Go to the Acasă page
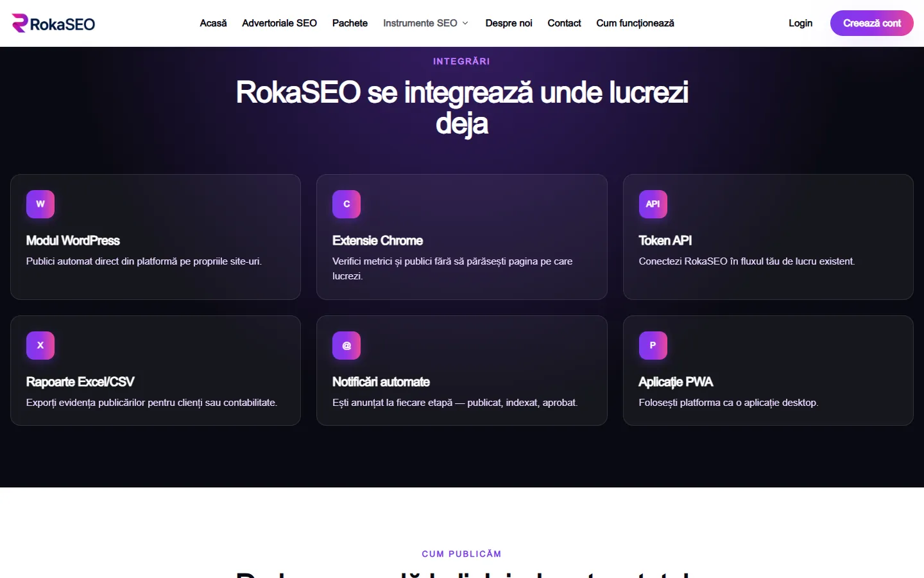 (213, 23)
